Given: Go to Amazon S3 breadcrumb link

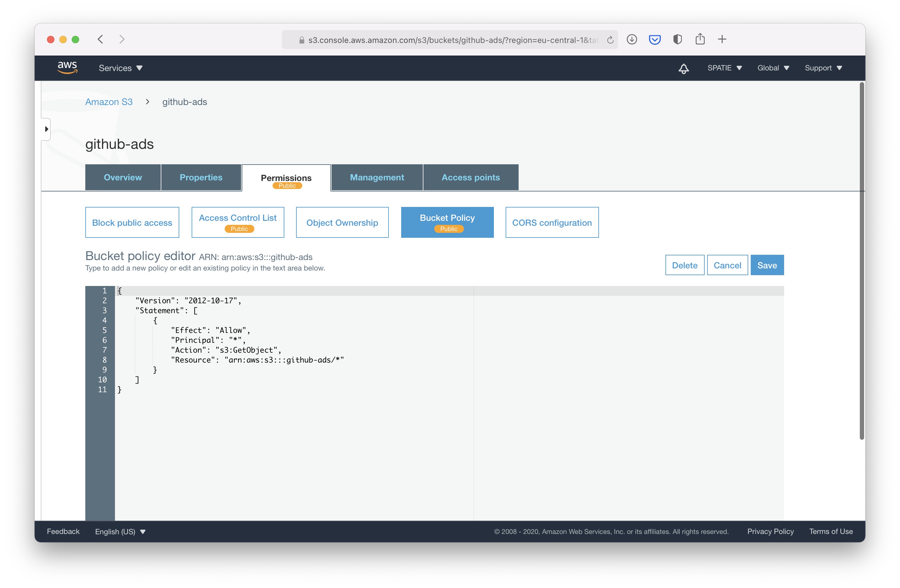Looking at the screenshot, I should (109, 102).
